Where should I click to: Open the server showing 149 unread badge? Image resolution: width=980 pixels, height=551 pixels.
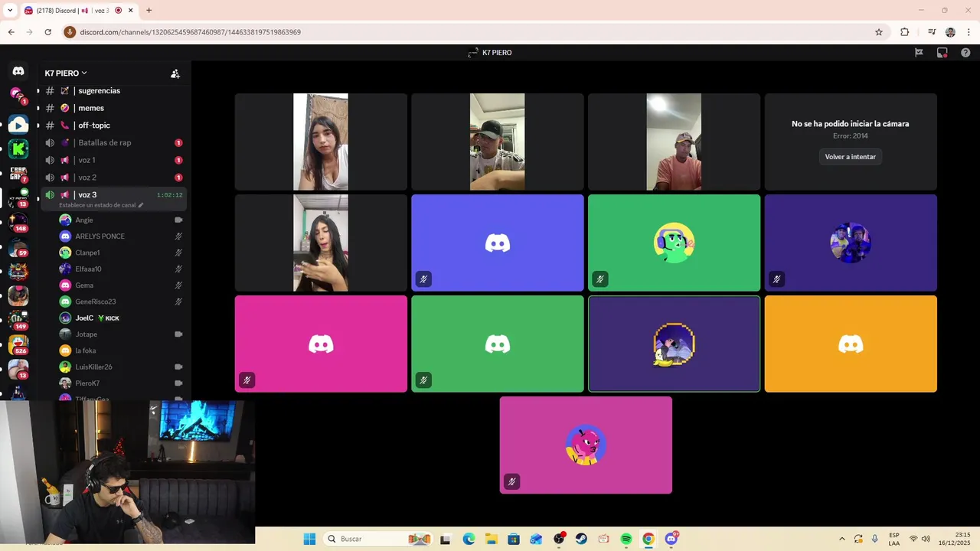pos(18,320)
